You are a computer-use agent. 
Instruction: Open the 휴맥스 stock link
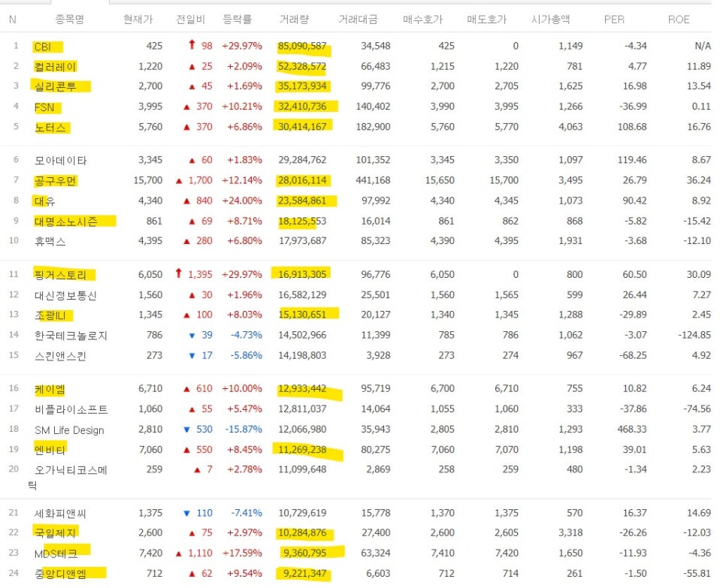[x=50, y=242]
